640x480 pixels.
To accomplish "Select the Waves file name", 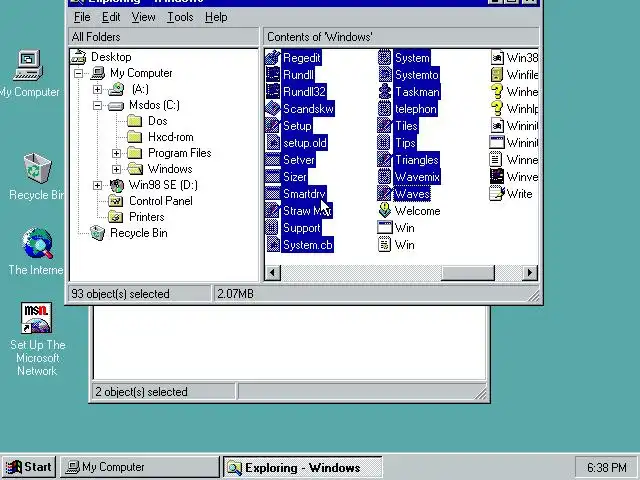I will tap(412, 194).
